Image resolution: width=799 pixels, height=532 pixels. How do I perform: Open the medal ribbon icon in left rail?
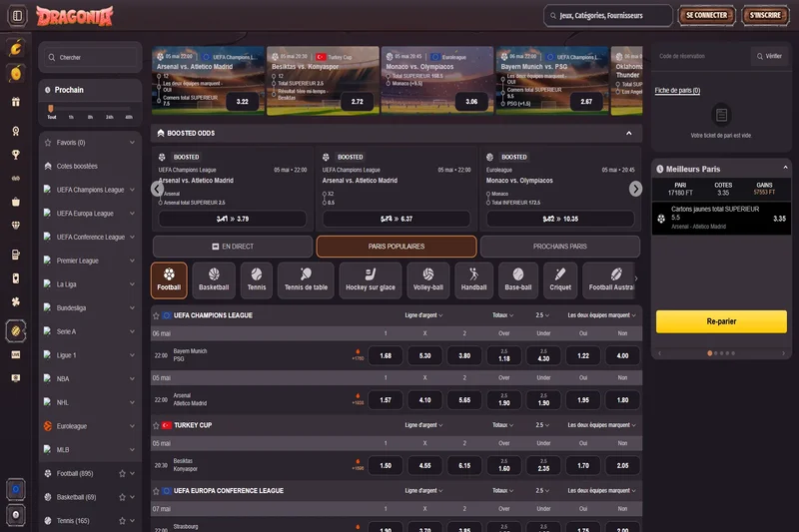tap(16, 131)
